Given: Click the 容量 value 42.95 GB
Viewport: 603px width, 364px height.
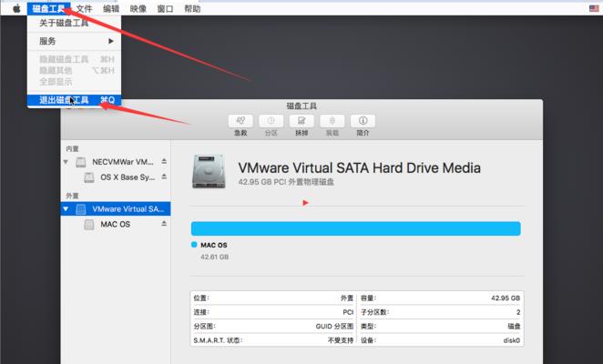Looking at the screenshot, I should click(x=506, y=298).
